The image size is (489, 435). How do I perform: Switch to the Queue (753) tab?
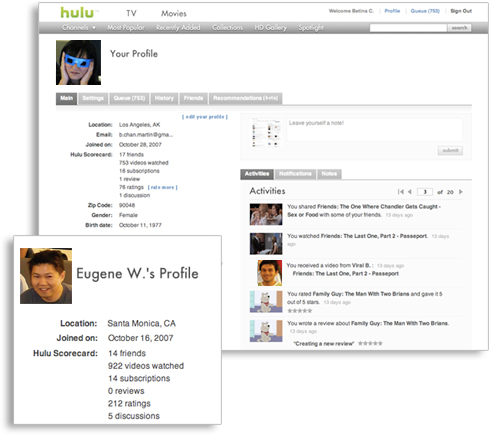[129, 98]
